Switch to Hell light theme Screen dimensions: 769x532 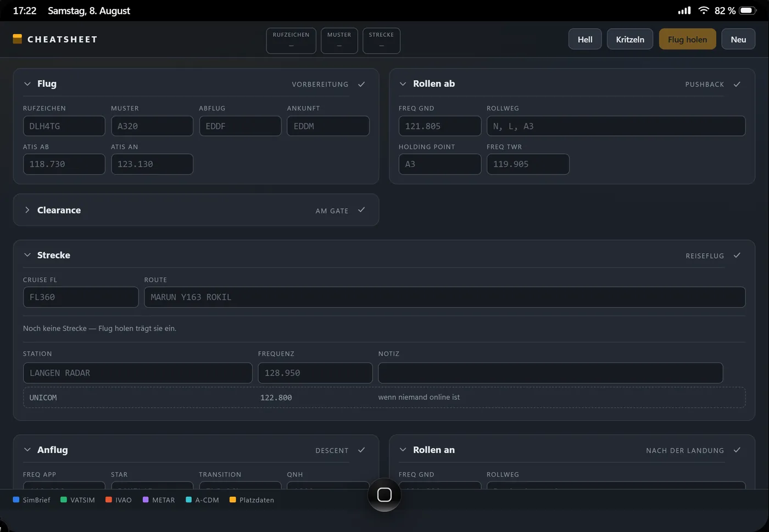click(x=585, y=39)
